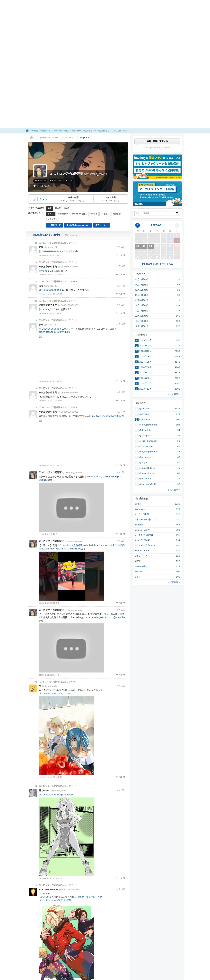Viewport: 210px width, 980px height.
Task: Open the home icon in the breadcrumb
Action: tap(31, 138)
